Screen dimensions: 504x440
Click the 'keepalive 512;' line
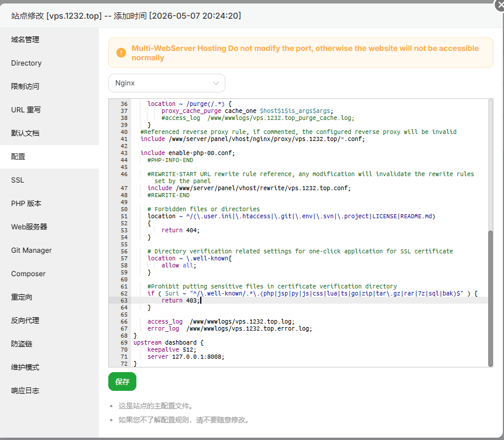pos(172,350)
